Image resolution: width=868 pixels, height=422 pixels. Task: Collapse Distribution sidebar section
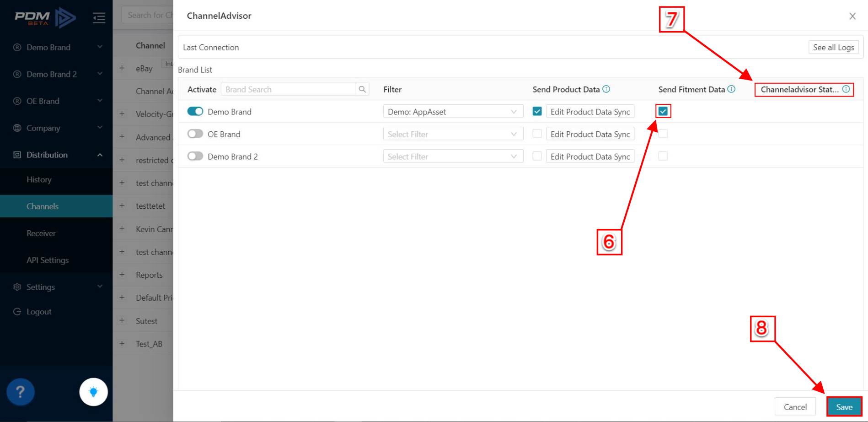pos(56,155)
